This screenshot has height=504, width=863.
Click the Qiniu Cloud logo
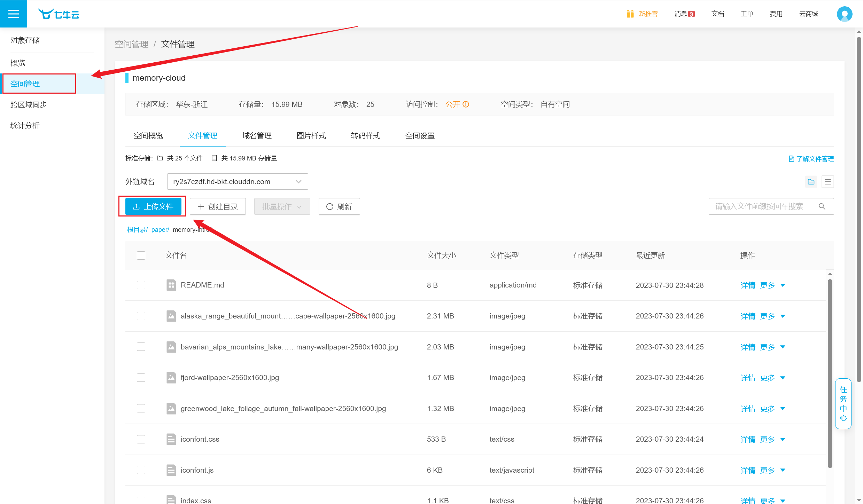[59, 14]
